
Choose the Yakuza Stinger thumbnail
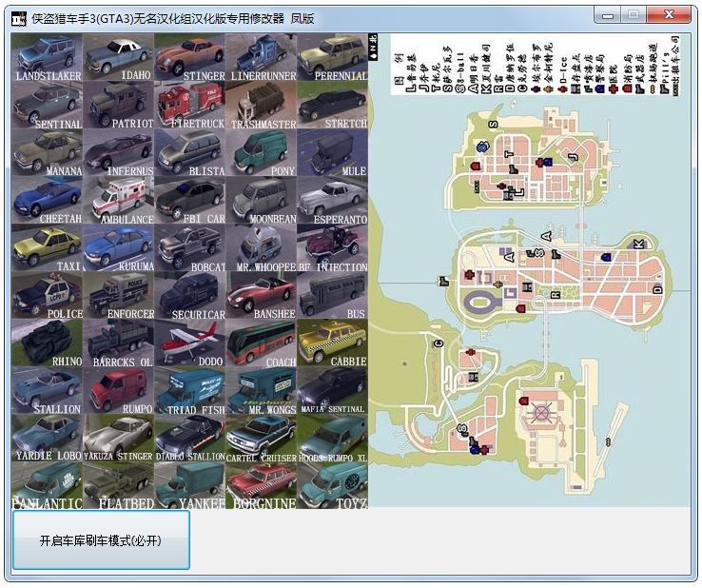click(118, 438)
